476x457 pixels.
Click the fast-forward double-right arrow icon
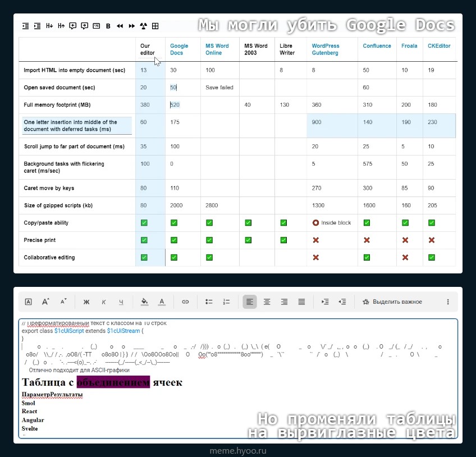click(x=132, y=26)
